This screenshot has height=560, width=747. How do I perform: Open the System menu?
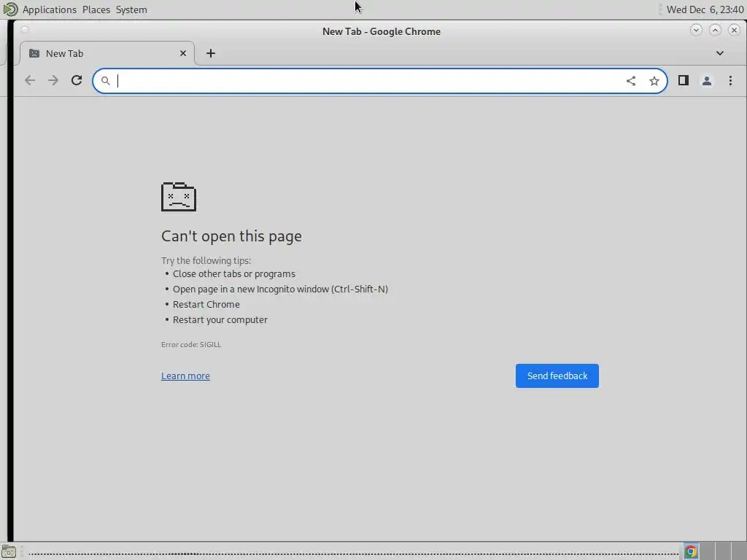click(131, 9)
